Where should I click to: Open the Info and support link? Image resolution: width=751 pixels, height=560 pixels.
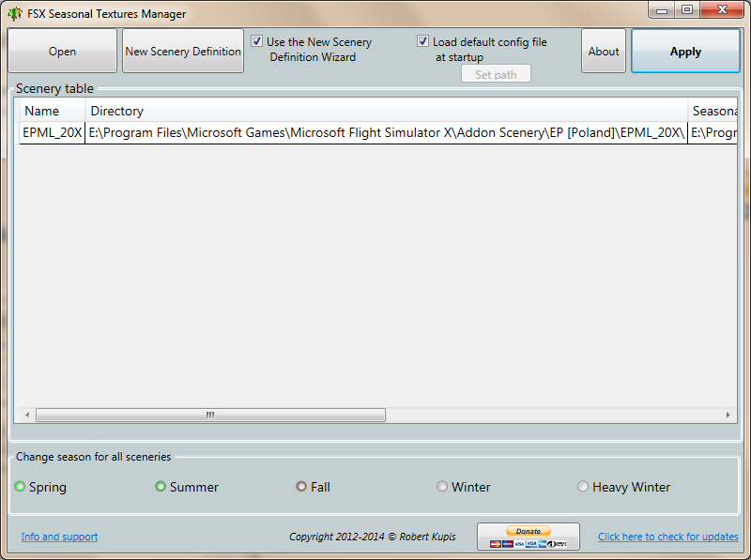(59, 537)
